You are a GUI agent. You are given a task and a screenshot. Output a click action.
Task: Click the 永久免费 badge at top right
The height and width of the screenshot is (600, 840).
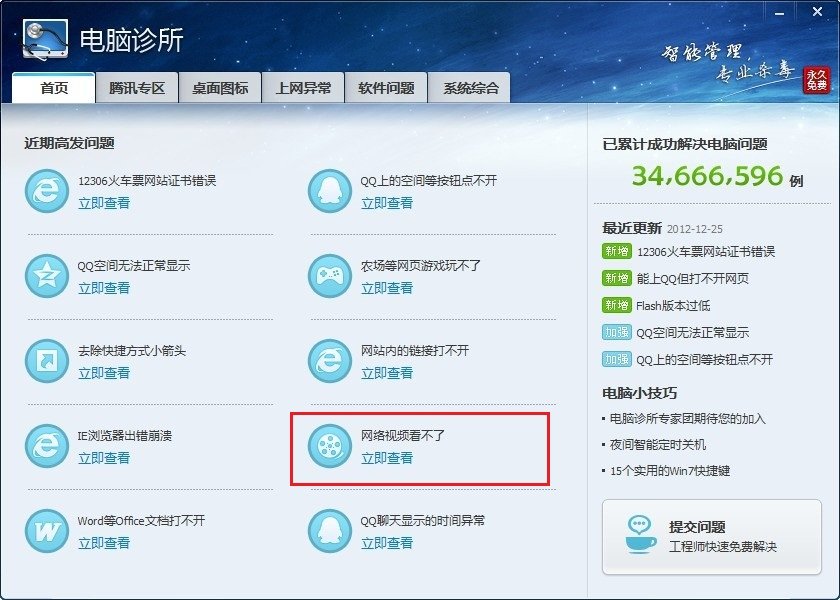818,78
